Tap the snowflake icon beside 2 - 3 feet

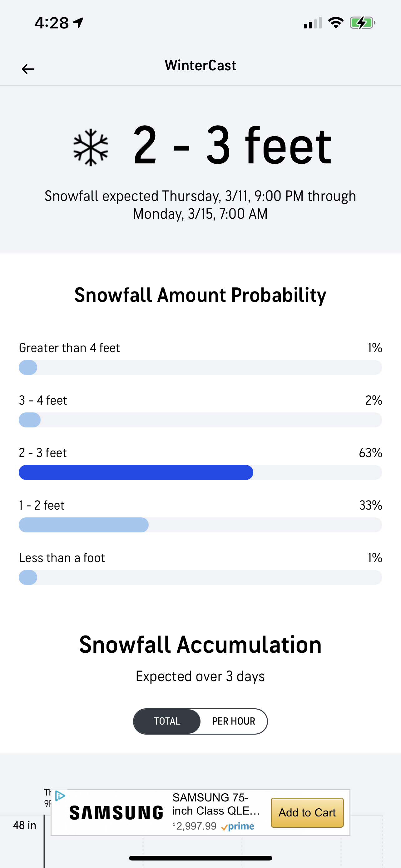(x=91, y=147)
